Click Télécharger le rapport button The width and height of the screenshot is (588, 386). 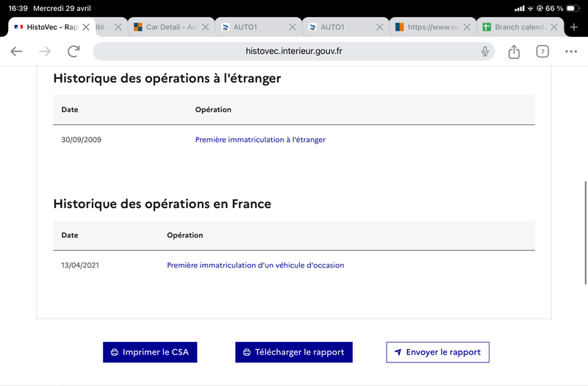tap(293, 352)
